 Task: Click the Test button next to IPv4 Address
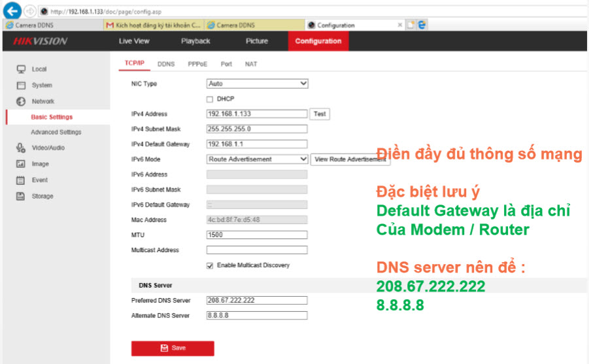point(320,114)
